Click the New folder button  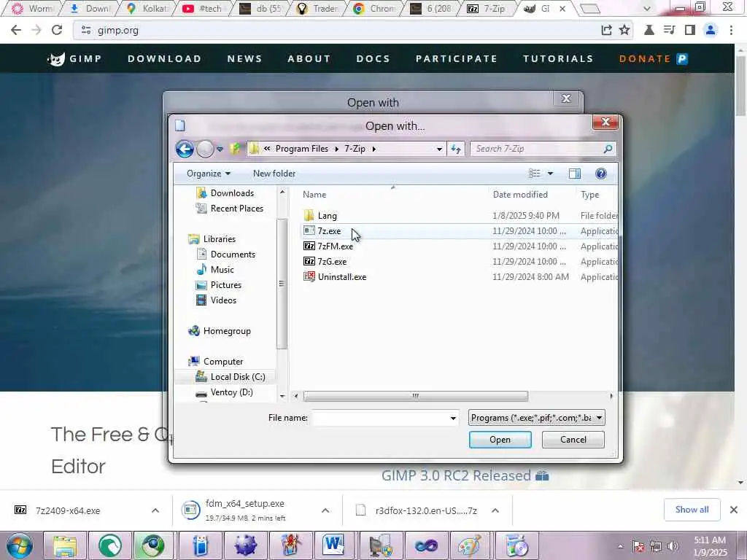point(274,174)
